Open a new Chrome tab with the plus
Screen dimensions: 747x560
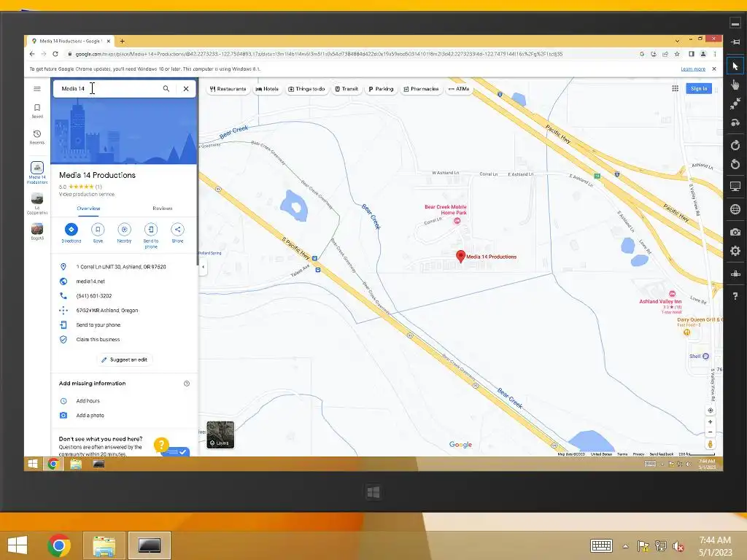point(122,41)
